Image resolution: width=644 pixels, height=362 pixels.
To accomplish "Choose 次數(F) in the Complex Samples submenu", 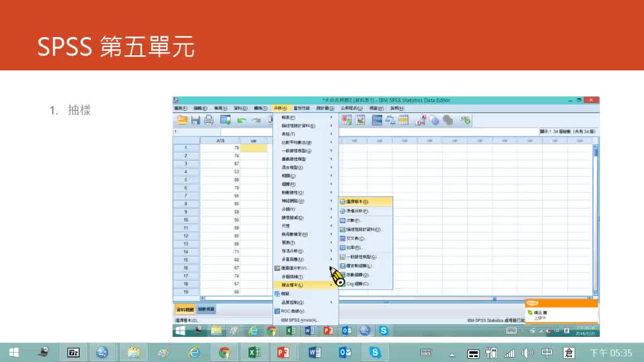I will pos(365,221).
